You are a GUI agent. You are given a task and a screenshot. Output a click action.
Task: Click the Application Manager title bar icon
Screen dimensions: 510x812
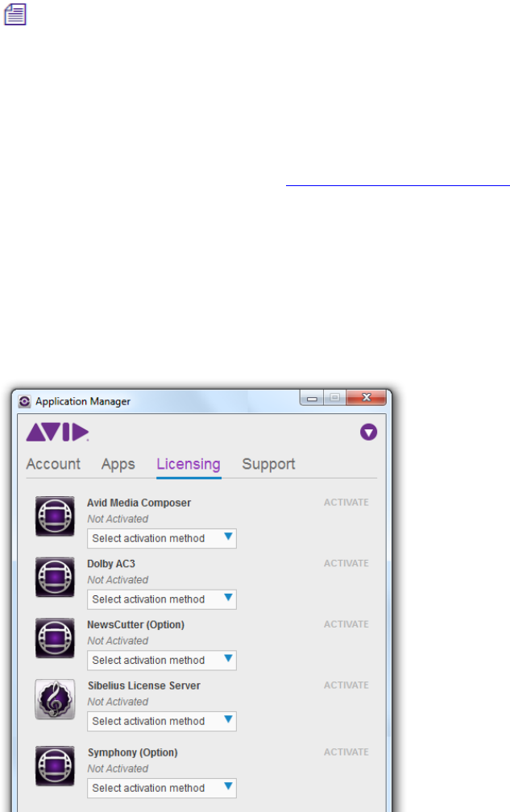click(x=24, y=401)
